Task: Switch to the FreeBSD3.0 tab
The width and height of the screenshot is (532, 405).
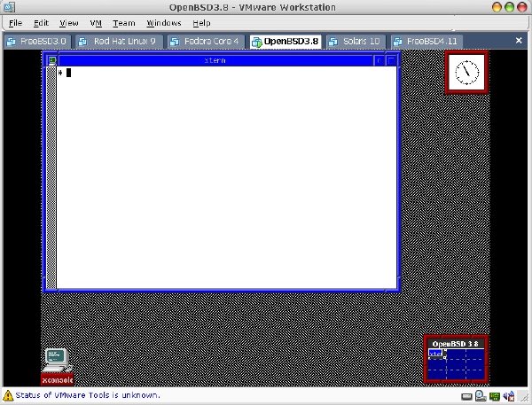Action: pyautogui.click(x=37, y=42)
